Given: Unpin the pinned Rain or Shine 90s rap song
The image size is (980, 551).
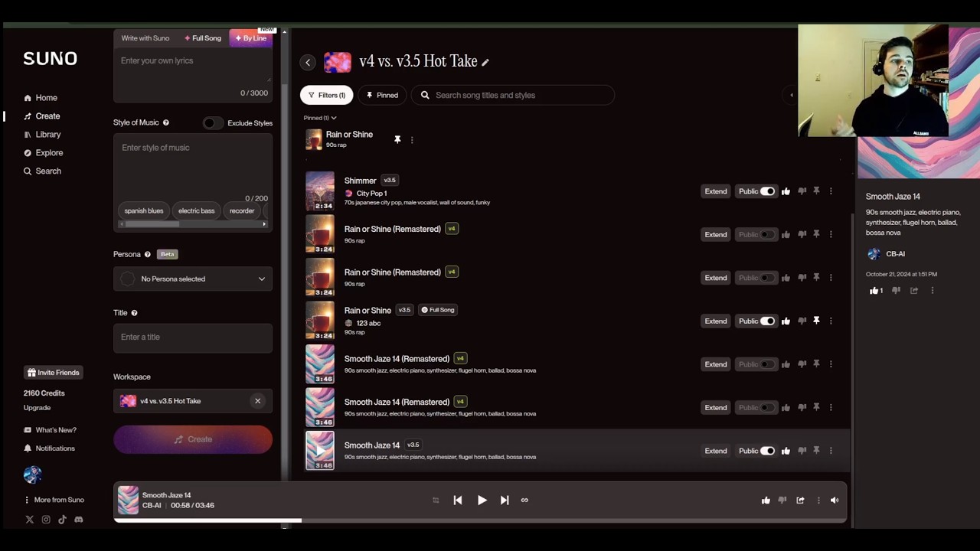Looking at the screenshot, I should [397, 139].
